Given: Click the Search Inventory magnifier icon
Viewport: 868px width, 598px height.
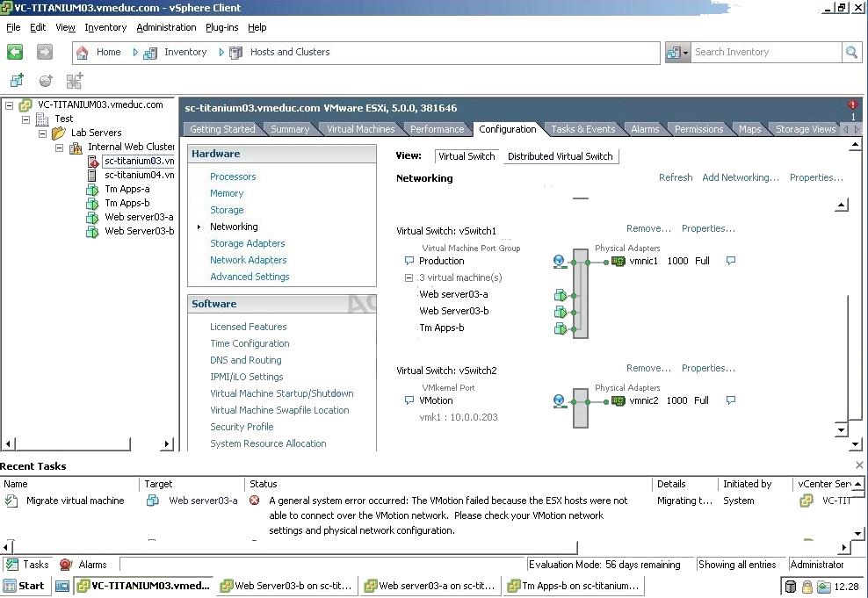Looking at the screenshot, I should (851, 53).
